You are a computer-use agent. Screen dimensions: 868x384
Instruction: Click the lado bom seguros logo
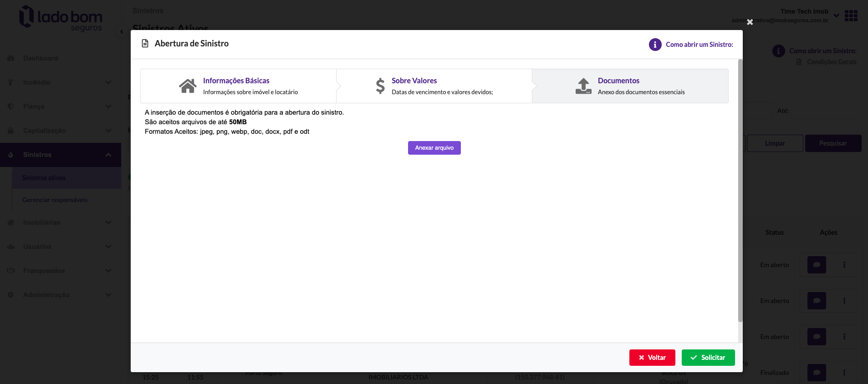[x=61, y=18]
